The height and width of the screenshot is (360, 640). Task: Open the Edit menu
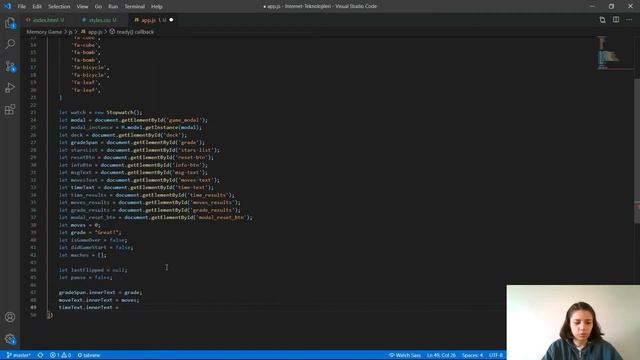click(37, 7)
